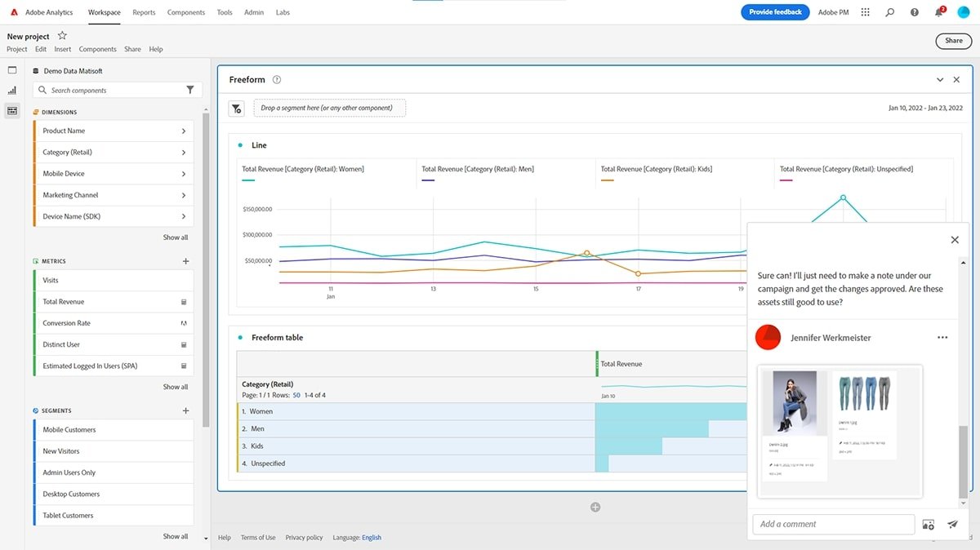Open the notifications bell
The width and height of the screenshot is (980, 550).
[939, 12]
